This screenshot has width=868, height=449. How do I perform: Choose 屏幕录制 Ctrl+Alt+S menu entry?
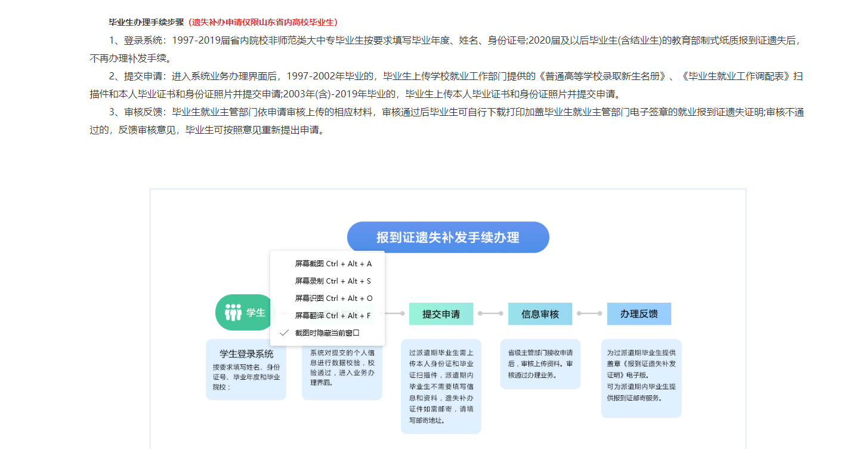point(333,281)
